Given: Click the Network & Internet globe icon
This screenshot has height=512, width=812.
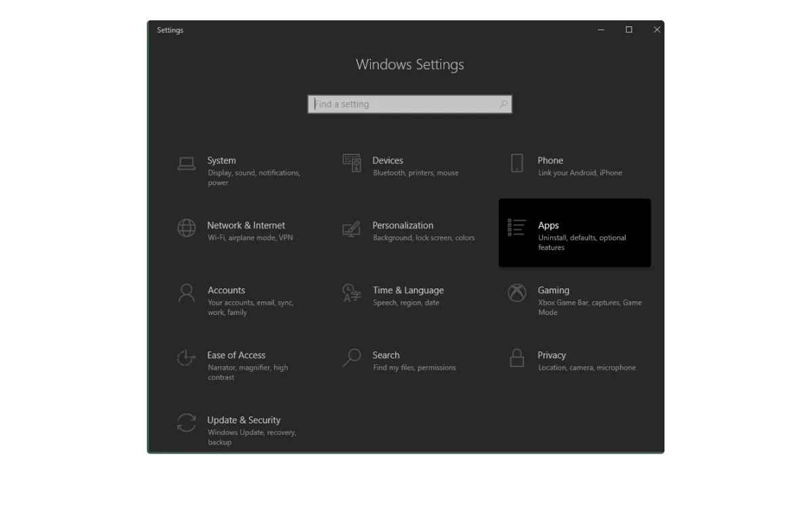Looking at the screenshot, I should point(187,228).
